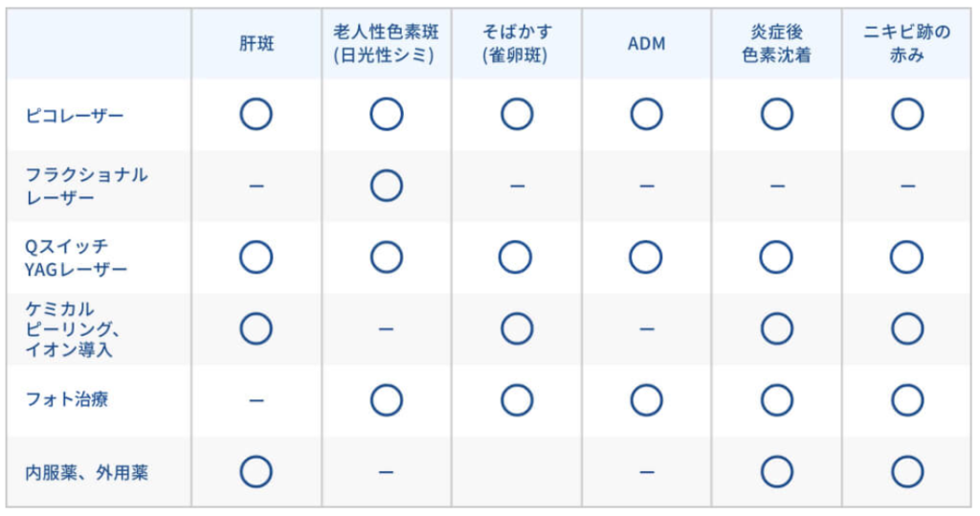Screen dimensions: 980x516
Task: Select the 老人性色素斑(日光性シミ) column header
Action: (386, 43)
